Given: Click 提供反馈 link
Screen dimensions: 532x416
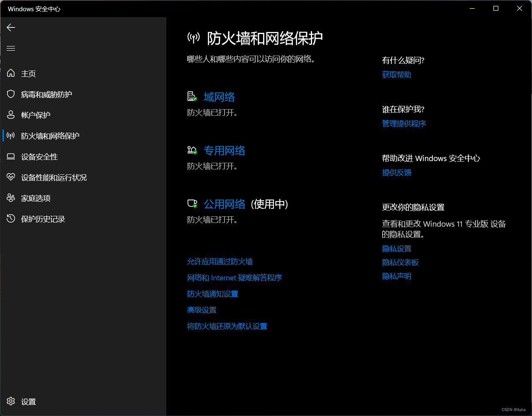Looking at the screenshot, I should [397, 173].
